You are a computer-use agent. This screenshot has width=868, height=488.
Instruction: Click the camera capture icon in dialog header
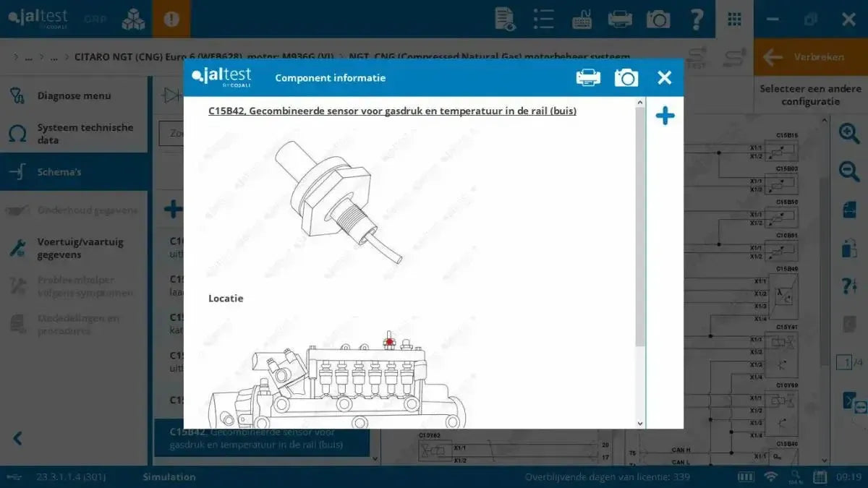(626, 77)
